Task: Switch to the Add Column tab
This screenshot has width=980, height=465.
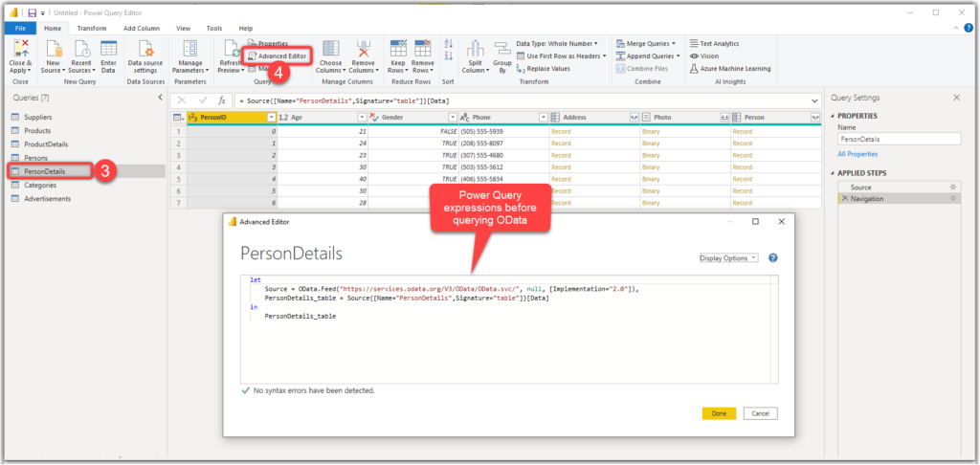Action: click(x=142, y=28)
